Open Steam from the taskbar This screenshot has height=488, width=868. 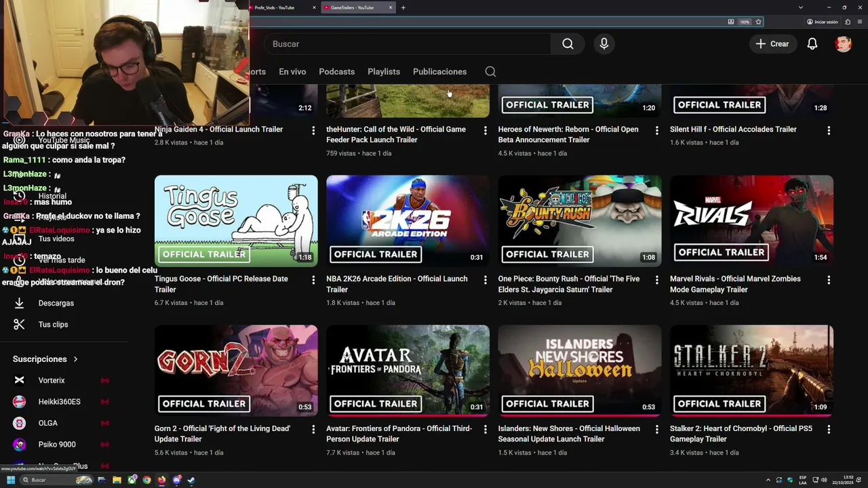191,480
